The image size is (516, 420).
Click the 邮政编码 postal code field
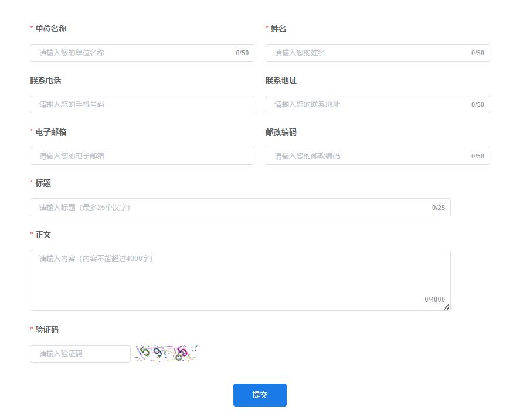click(x=371, y=156)
